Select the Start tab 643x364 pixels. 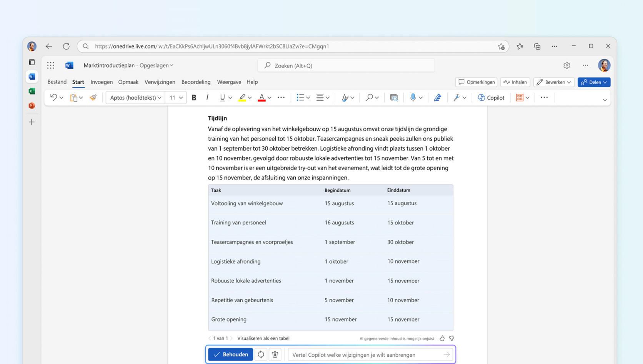pos(78,82)
